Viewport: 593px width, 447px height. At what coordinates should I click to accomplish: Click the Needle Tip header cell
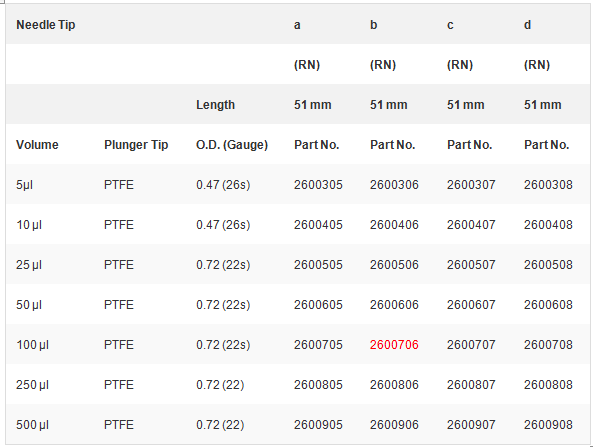pyautogui.click(x=46, y=25)
